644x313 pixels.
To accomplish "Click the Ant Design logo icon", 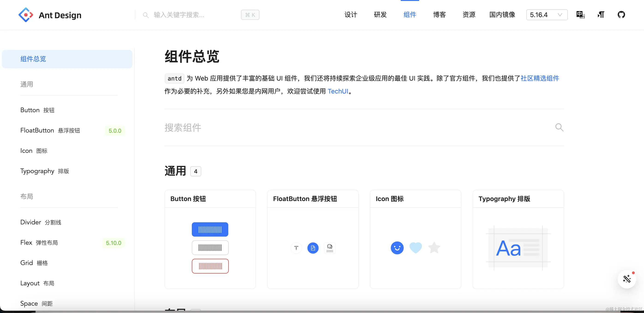I will click(26, 15).
